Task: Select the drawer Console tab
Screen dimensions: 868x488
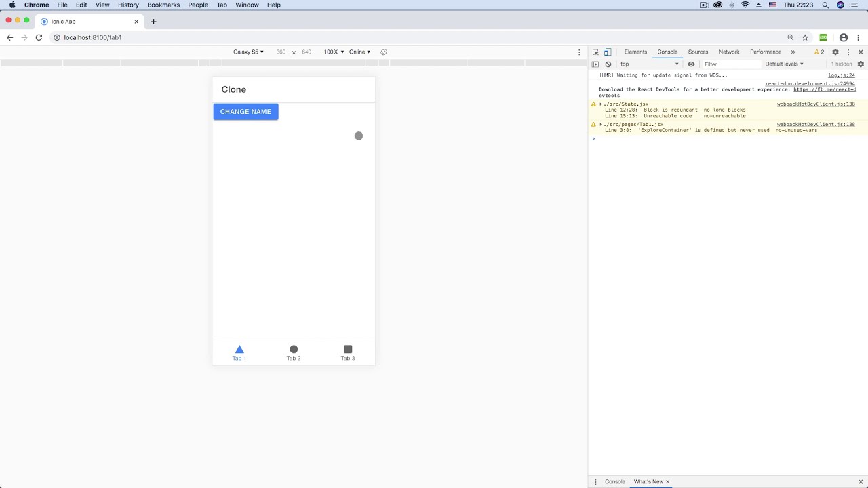Action: [615, 482]
